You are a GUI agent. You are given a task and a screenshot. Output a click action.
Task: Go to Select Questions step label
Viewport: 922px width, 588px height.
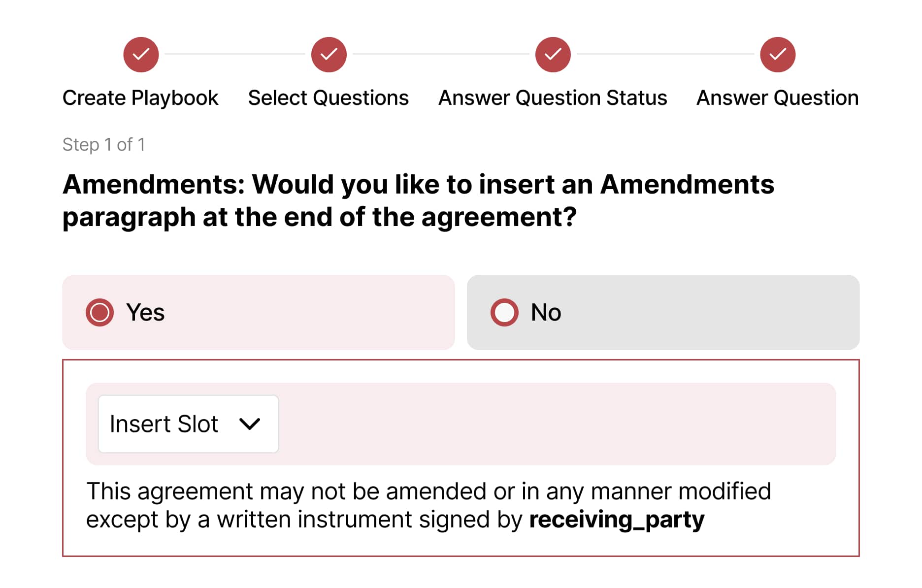pos(329,98)
